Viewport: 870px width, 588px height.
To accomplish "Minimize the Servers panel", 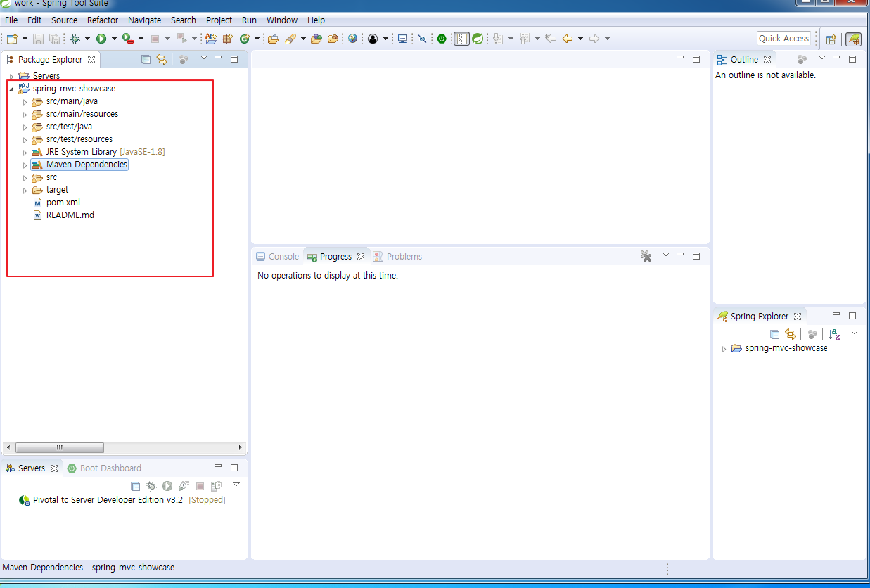I will [218, 467].
